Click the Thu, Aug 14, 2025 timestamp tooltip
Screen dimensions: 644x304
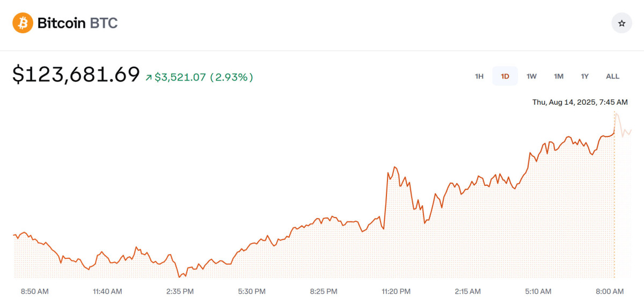pos(580,102)
